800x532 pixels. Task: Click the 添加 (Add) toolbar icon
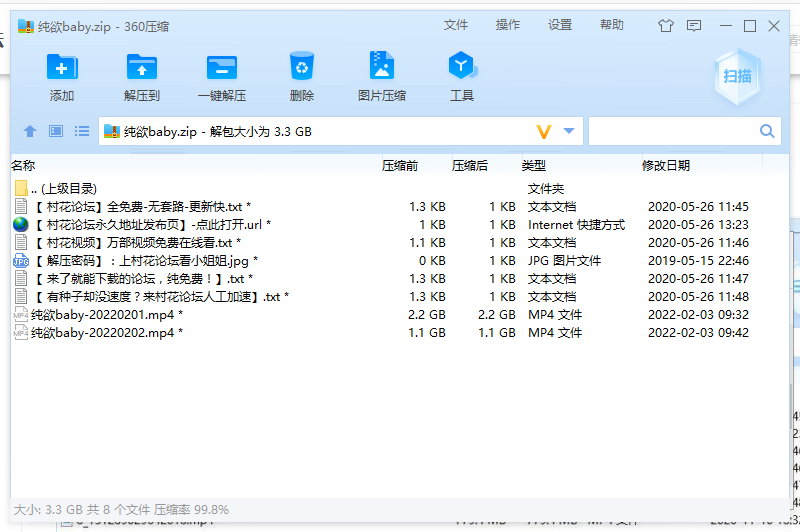pyautogui.click(x=62, y=76)
